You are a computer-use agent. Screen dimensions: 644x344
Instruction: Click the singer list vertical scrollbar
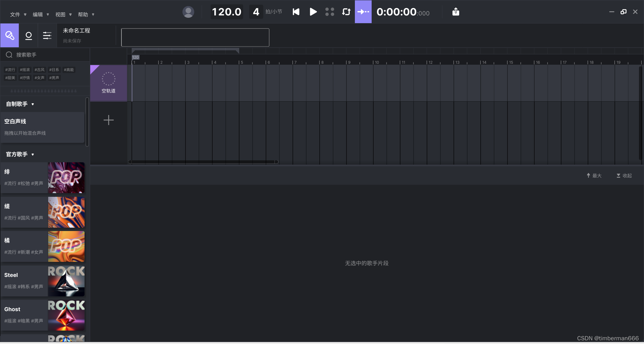pyautogui.click(x=87, y=122)
